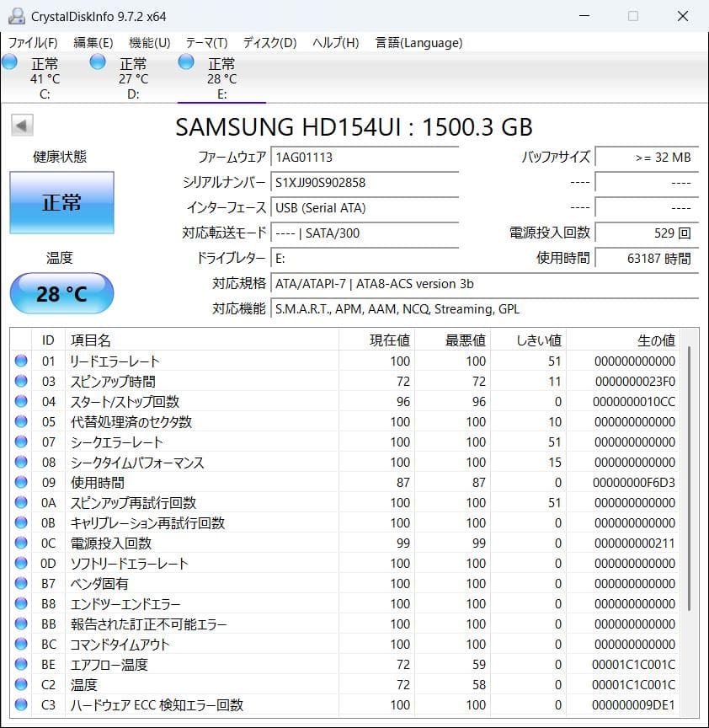Click power on count field 529 回
This screenshot has height=728, width=709.
(647, 233)
